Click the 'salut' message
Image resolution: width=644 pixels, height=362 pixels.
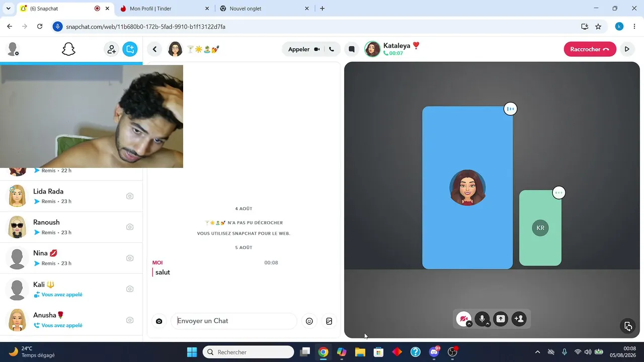163,272
